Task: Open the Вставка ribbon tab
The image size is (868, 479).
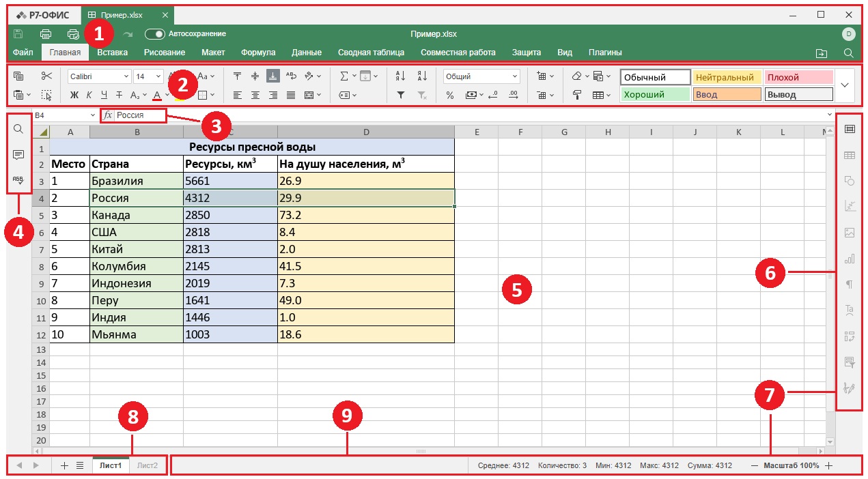Action: (x=112, y=52)
